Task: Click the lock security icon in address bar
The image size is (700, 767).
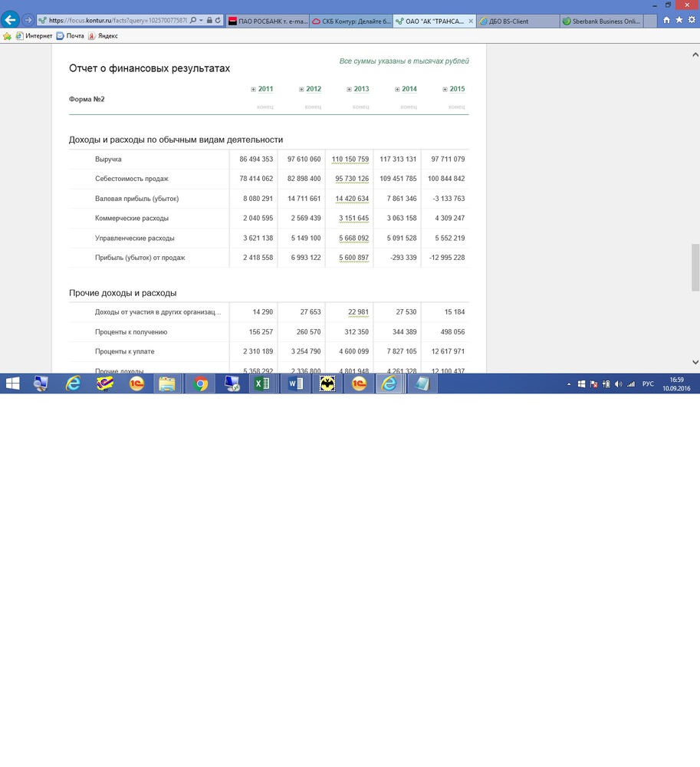Action: [210, 21]
